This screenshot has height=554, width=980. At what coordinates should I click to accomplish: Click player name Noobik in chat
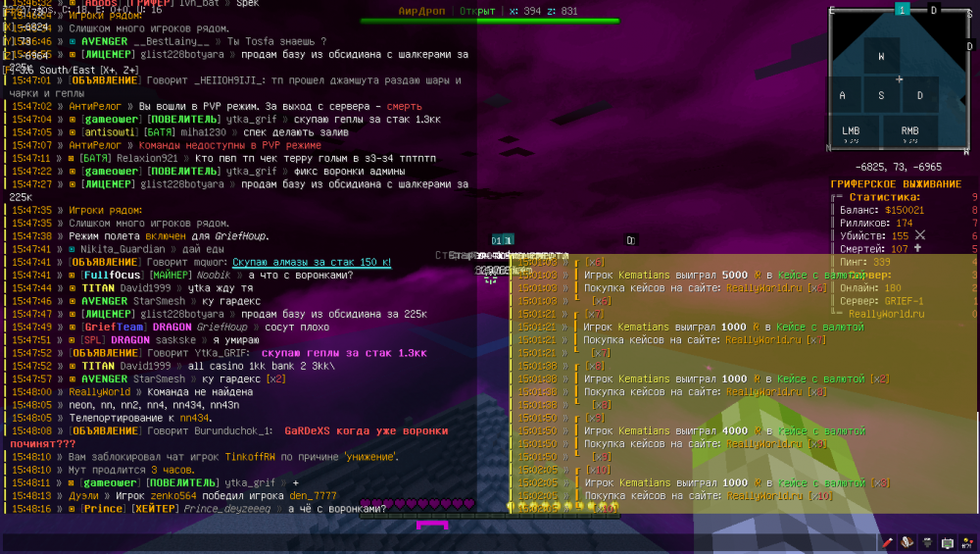click(x=213, y=276)
